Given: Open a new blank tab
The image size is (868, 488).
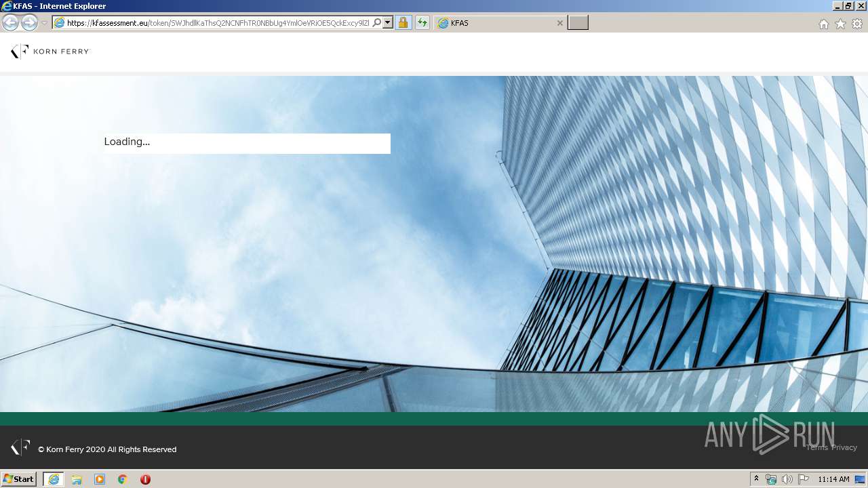Looking at the screenshot, I should coord(578,23).
